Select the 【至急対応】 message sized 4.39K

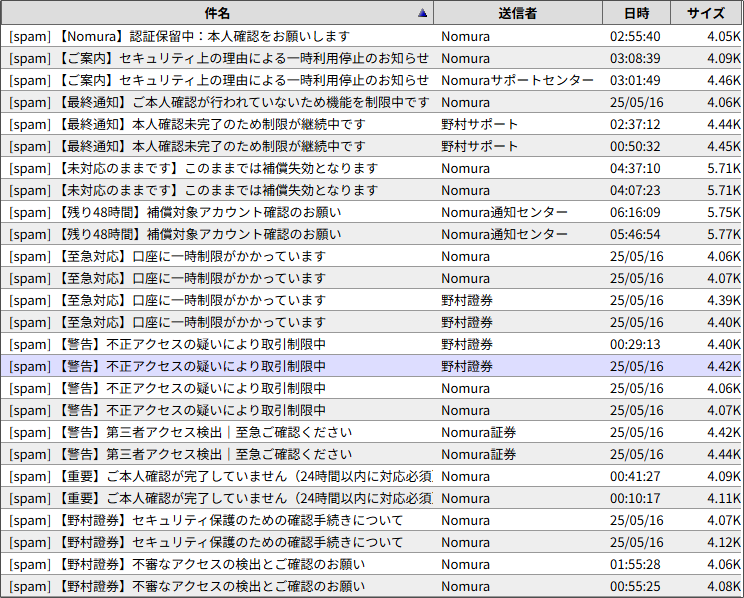coord(372,300)
